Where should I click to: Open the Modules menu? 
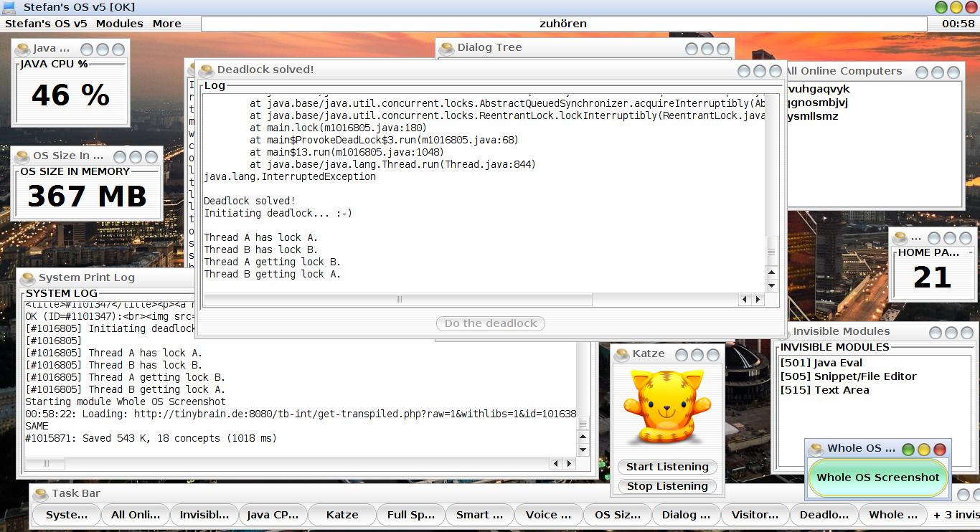point(119,24)
